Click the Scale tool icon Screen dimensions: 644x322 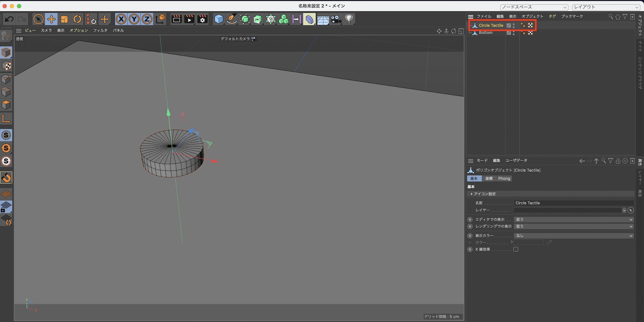[x=64, y=19]
